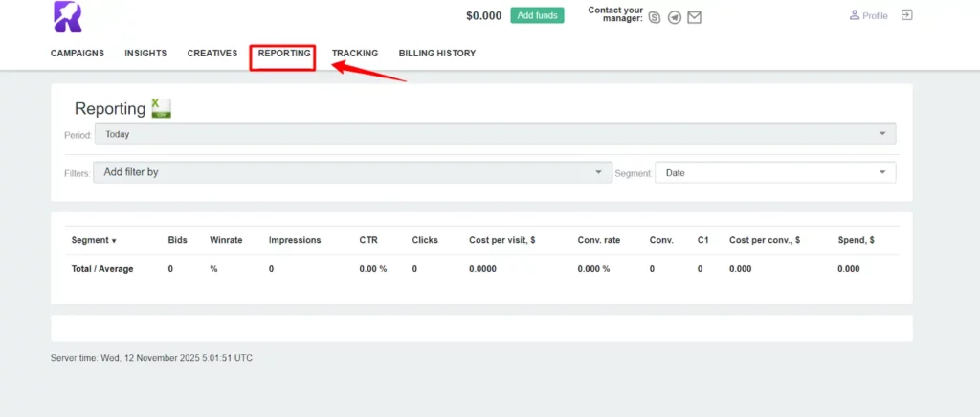
Task: Click the Spend, $ column header
Action: click(856, 240)
